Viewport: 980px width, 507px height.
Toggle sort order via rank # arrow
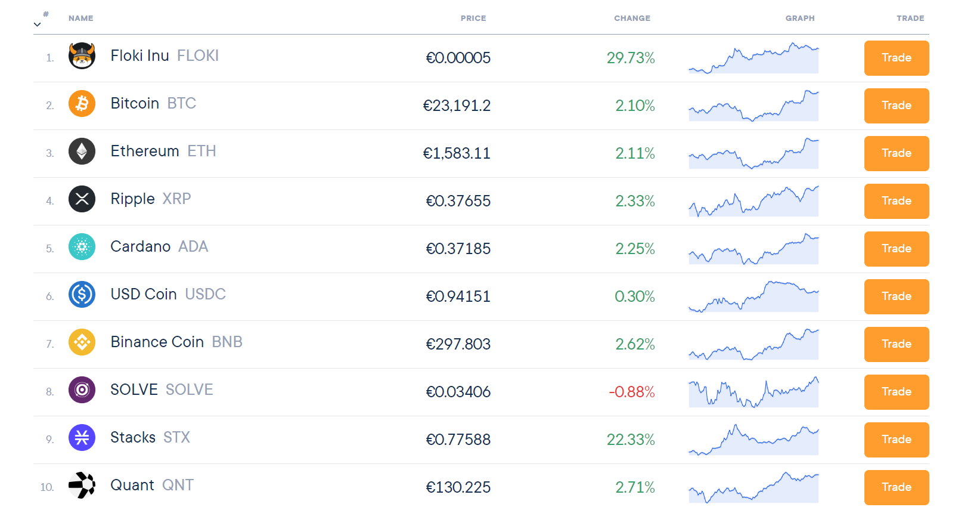(x=38, y=24)
